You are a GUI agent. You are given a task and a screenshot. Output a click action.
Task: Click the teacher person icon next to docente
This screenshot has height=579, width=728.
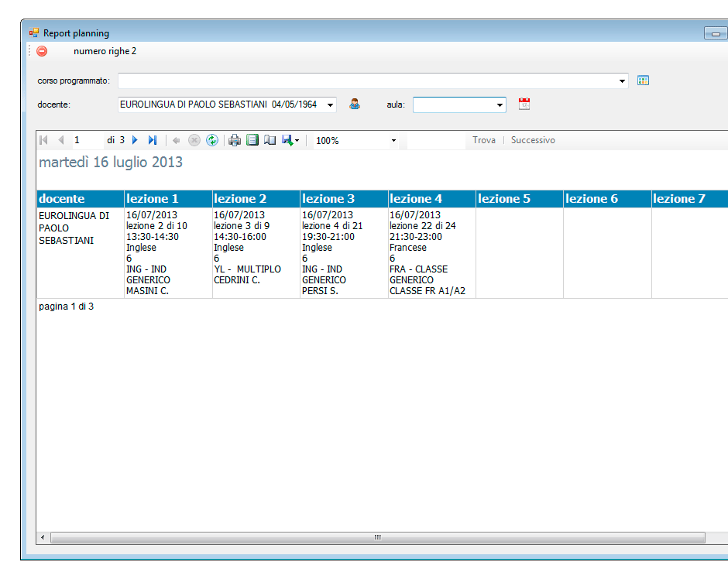click(x=355, y=104)
